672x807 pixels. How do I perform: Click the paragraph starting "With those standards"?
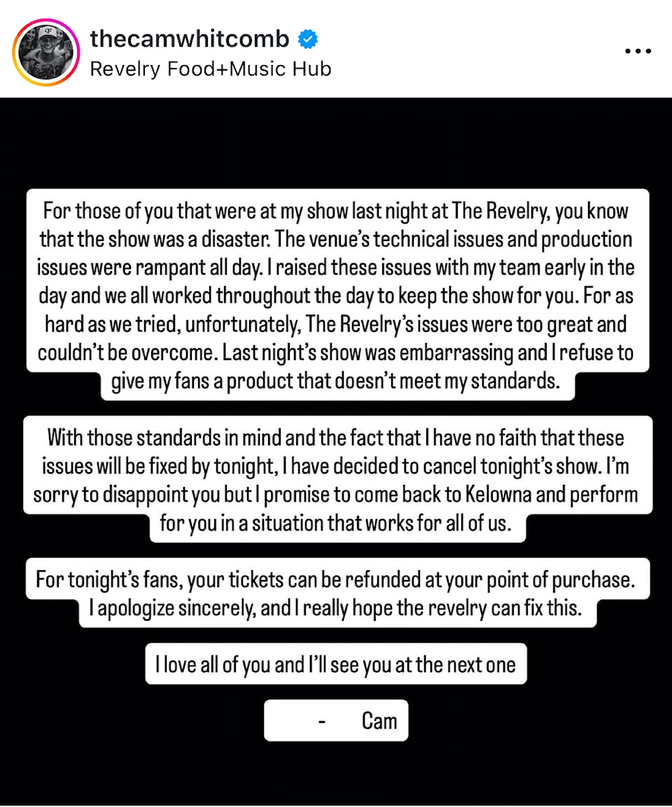pos(337,479)
